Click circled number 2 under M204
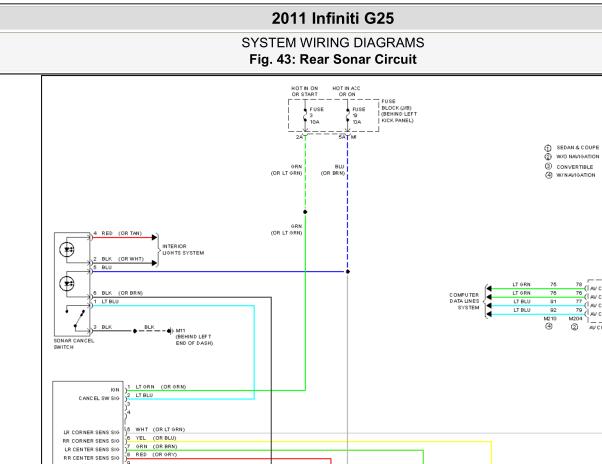This screenshot has width=602, height=464. click(x=574, y=327)
